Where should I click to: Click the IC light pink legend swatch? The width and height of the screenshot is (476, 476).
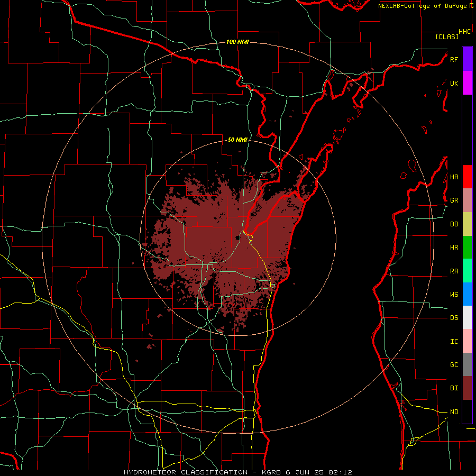(x=467, y=341)
